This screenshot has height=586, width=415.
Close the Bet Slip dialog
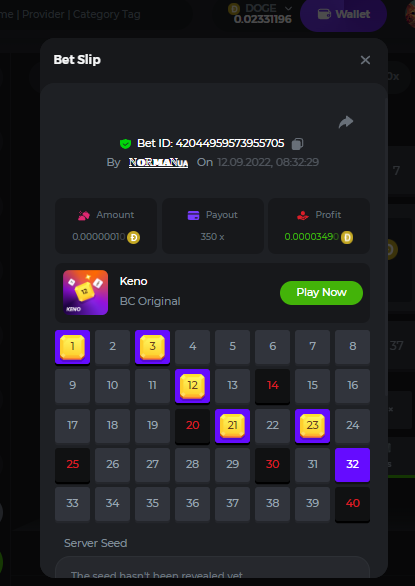[x=365, y=60]
